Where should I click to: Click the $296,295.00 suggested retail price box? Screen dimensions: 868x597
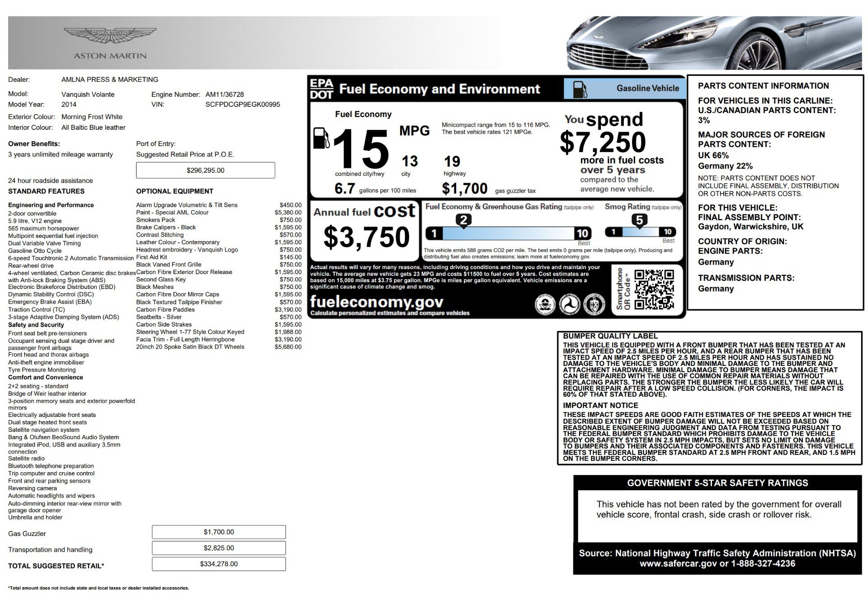point(205,171)
